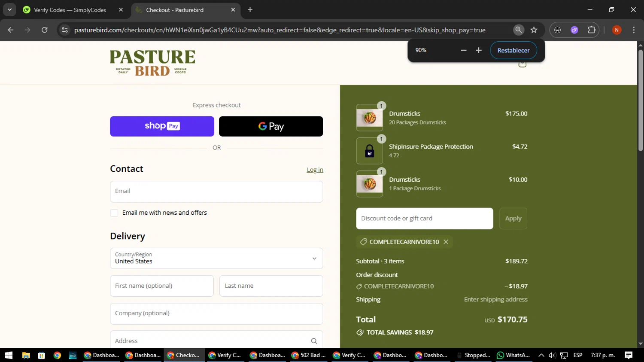644x362 pixels.
Task: Reload the checkout page
Action: pos(45,30)
